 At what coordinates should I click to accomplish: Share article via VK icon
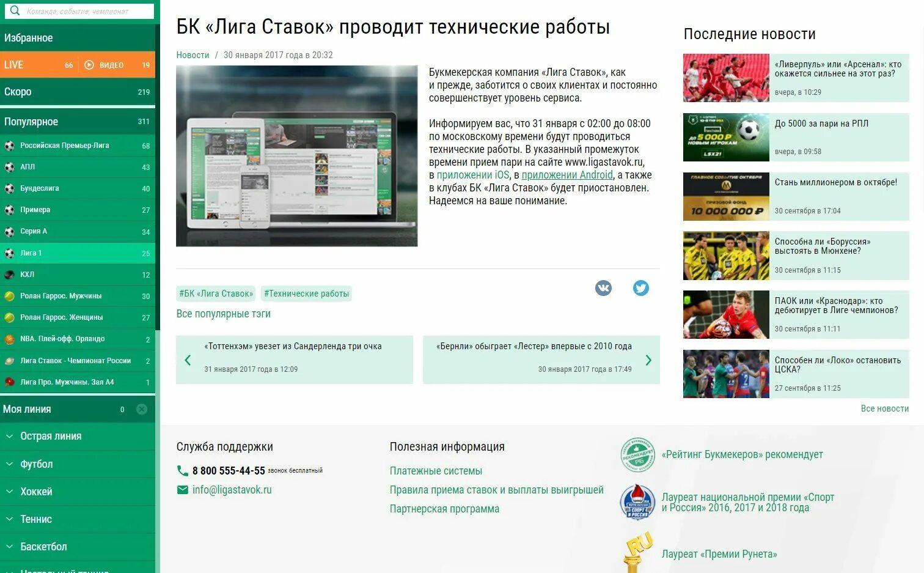coord(603,288)
